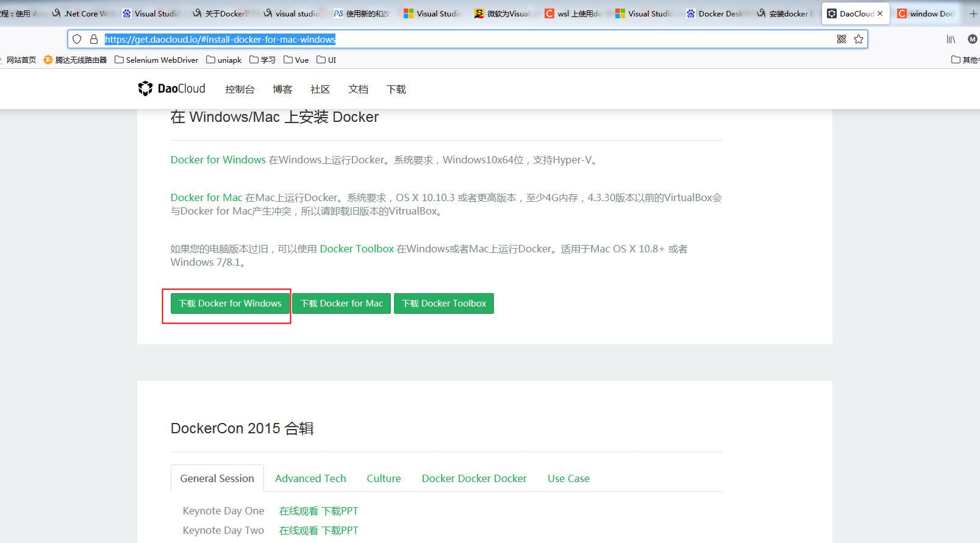Follow the Docker for Mac text link

(x=207, y=197)
